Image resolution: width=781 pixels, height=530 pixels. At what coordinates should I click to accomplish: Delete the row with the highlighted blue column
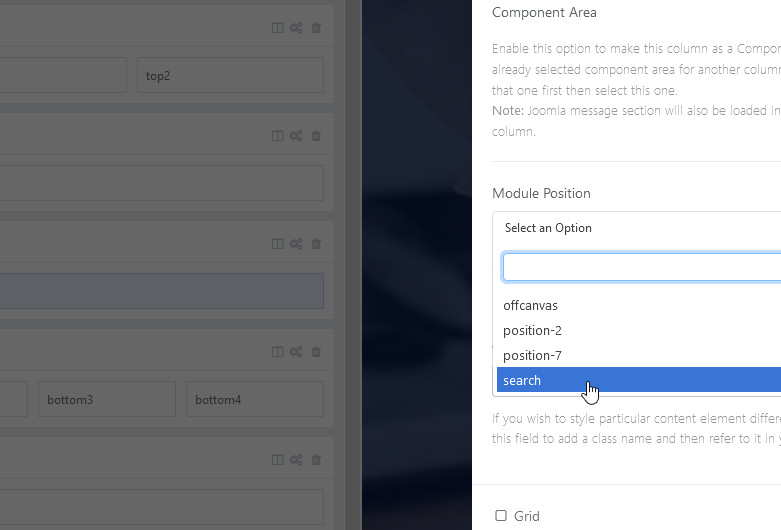(x=317, y=244)
